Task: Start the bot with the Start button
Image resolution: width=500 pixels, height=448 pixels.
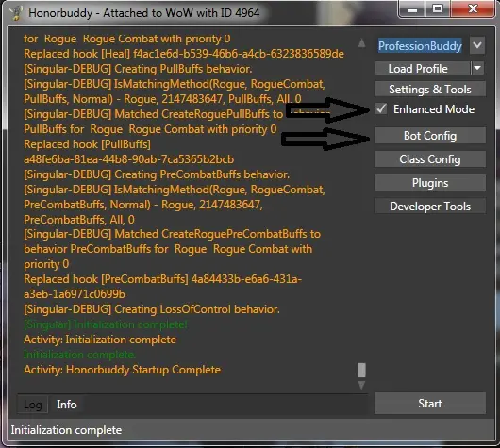Action: 430,404
